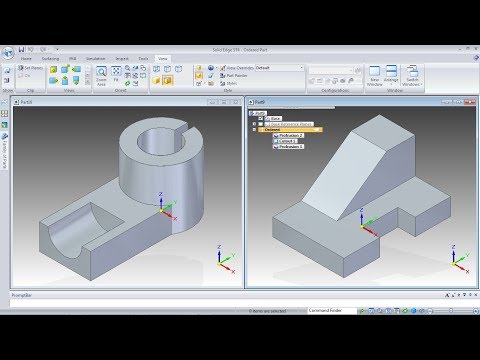Screen dimensions: 480x360
Task: Click the Fit view tool
Action: point(116,74)
